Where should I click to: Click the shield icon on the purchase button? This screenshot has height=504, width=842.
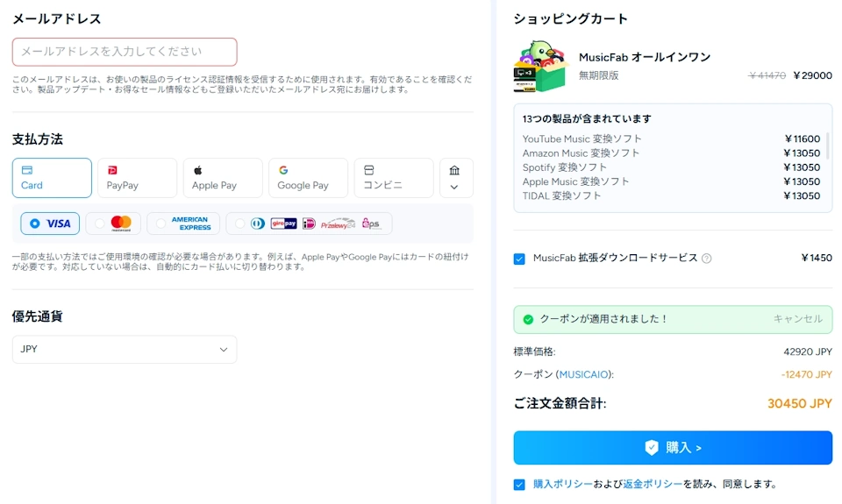tap(652, 448)
